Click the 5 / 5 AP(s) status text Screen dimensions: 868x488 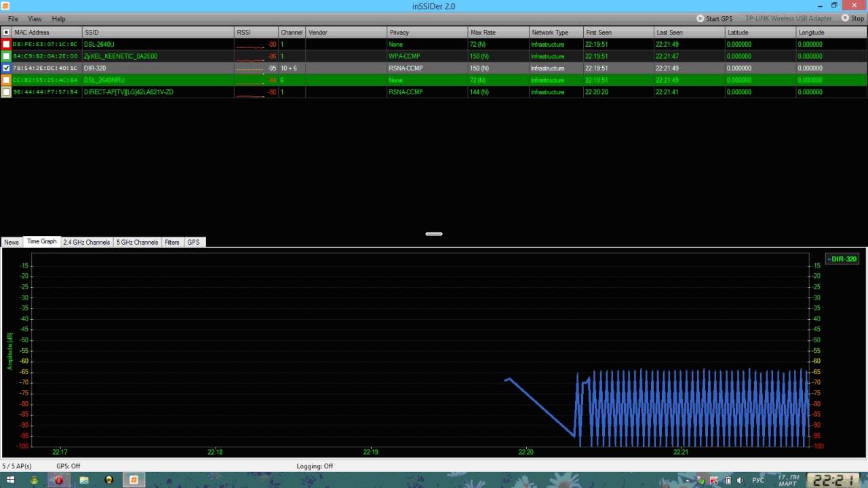17,466
